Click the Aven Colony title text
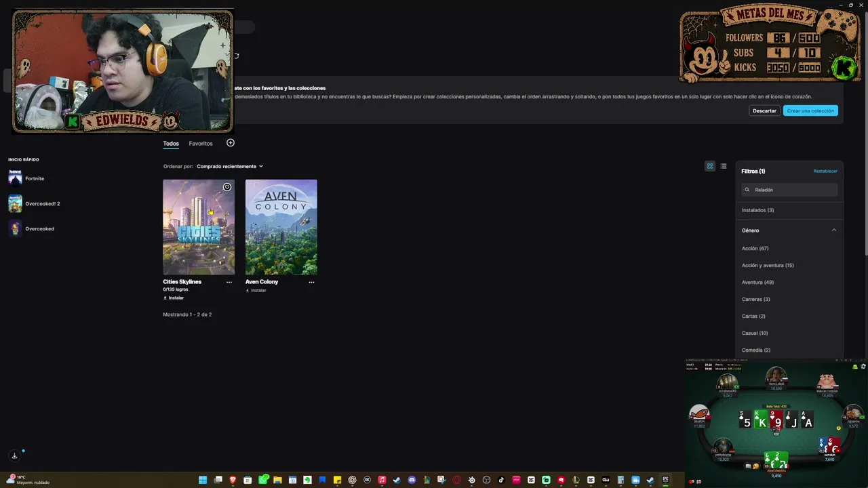This screenshot has height=488, width=868. [262, 282]
